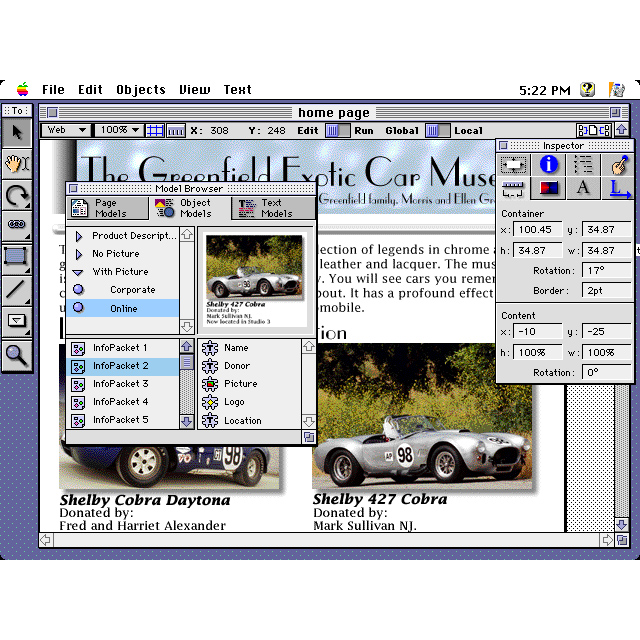Image resolution: width=640 pixels, height=640 pixels.
Task: Select the arrow pointer tool
Action: [17, 133]
